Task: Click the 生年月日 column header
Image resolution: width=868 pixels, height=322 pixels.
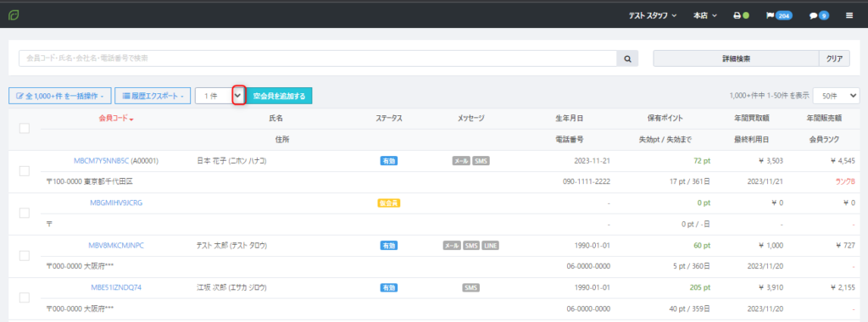Action: 570,119
